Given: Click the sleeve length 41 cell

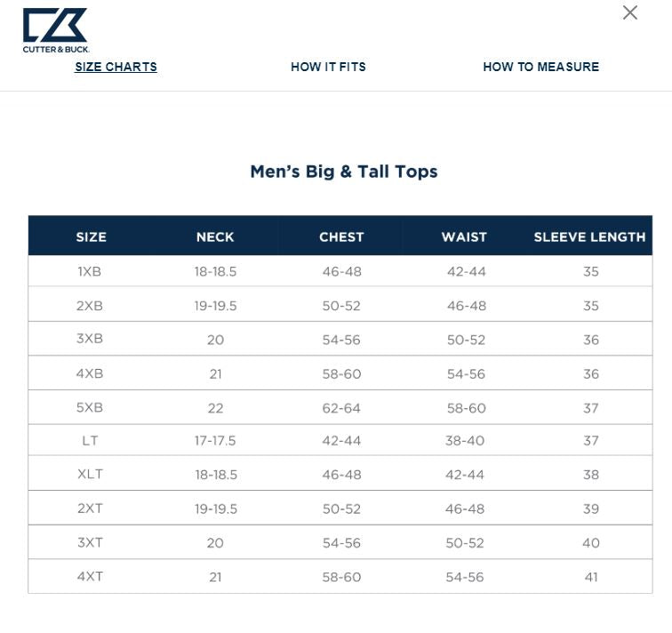Looking at the screenshot, I should point(591,577).
